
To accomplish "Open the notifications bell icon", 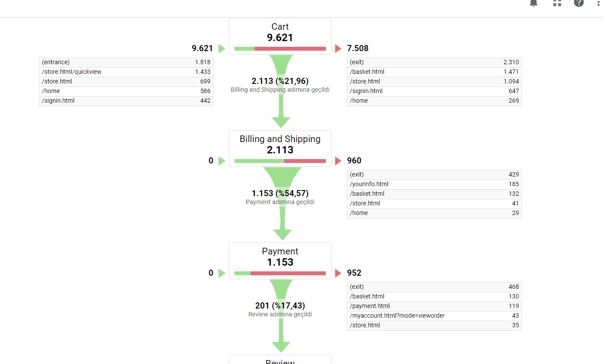I will pyautogui.click(x=534, y=3).
